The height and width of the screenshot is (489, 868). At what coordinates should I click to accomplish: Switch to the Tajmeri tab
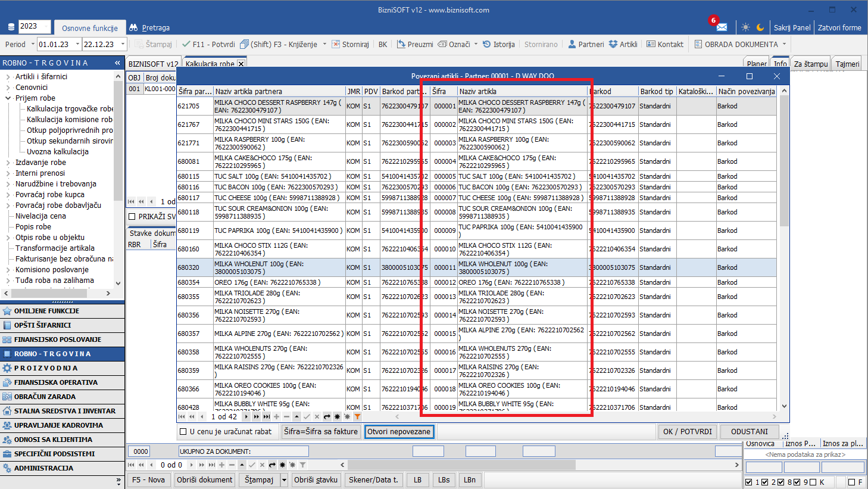[848, 64]
